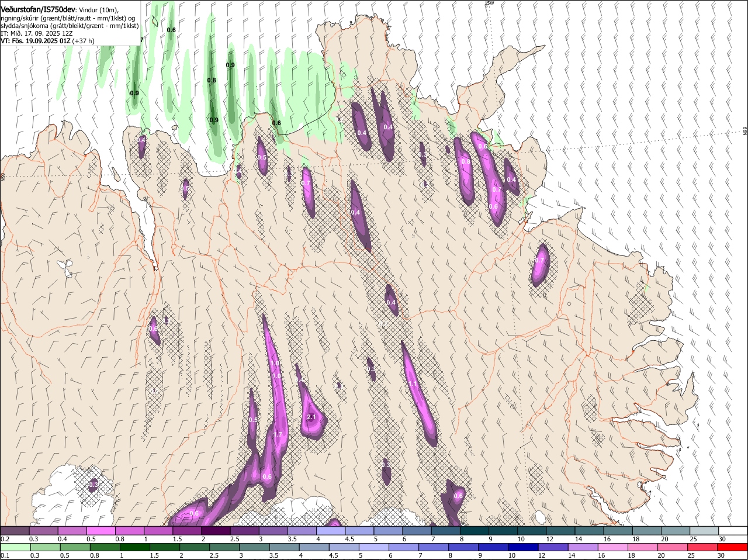Select the light grey 25 snow legend swatch
Viewport: 748px width, 560px height.
pyautogui.click(x=704, y=530)
